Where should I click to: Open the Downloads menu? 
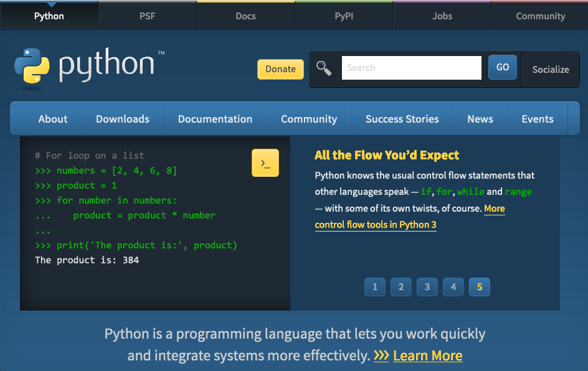point(123,119)
